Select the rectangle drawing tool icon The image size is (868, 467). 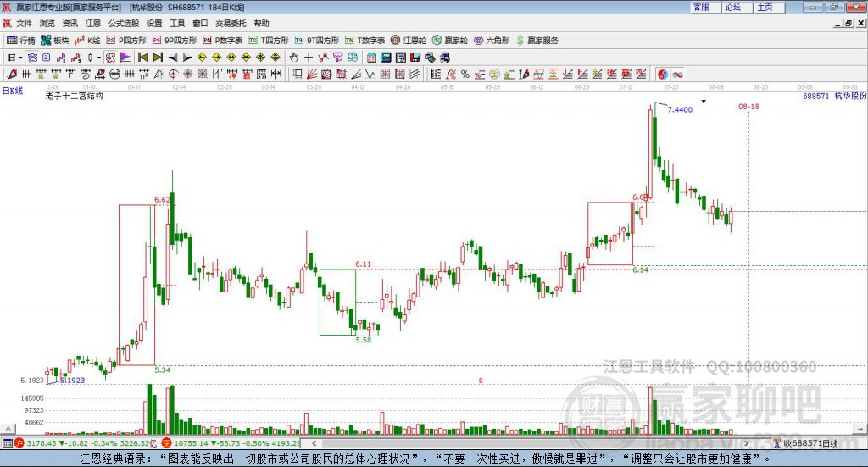click(x=297, y=74)
